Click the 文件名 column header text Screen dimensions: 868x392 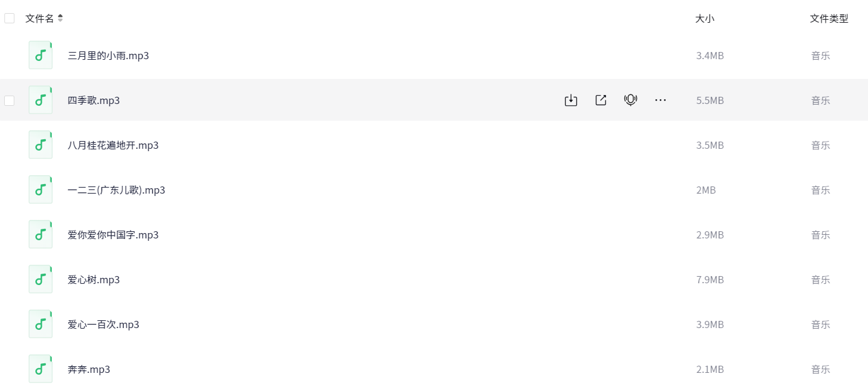tap(39, 19)
